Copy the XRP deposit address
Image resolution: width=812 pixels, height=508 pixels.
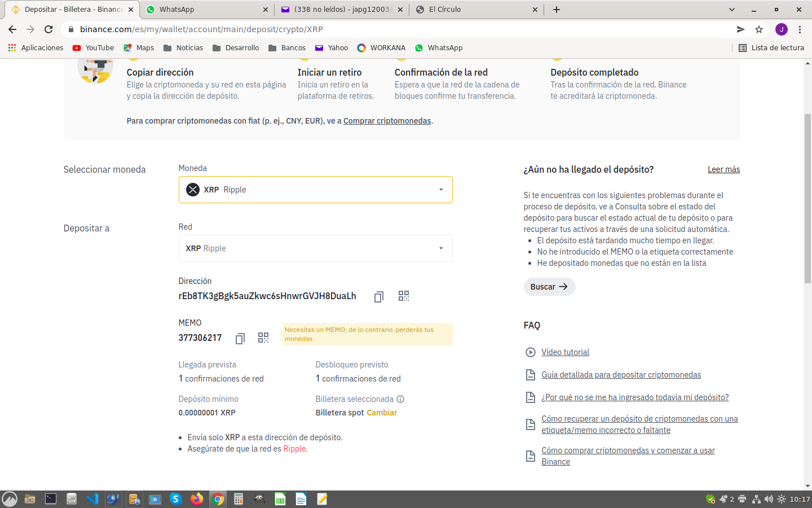[x=378, y=296]
